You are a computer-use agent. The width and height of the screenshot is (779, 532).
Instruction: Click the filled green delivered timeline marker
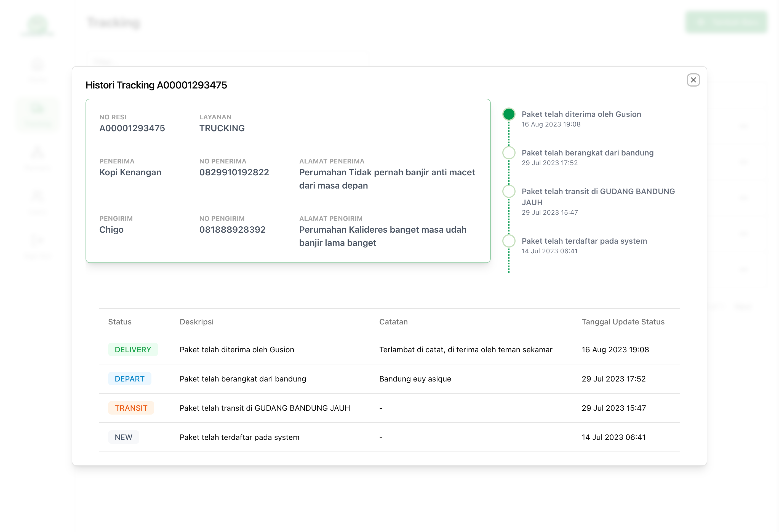508,114
